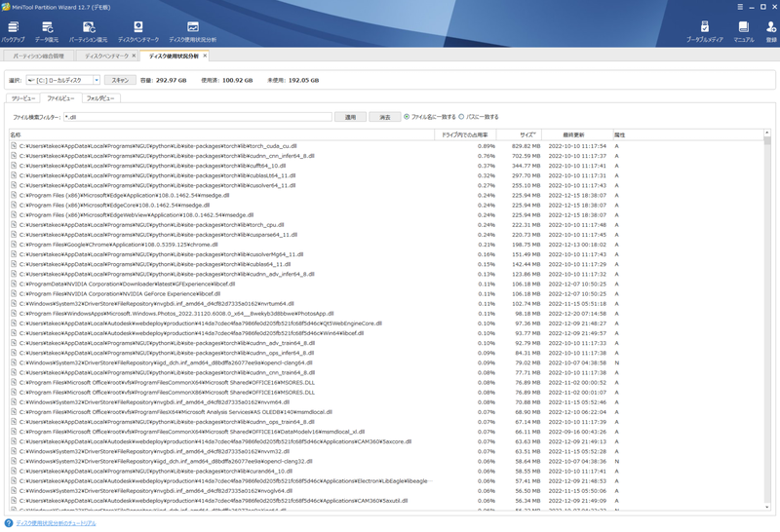Switch to Tree View tab
The height and width of the screenshot is (532, 780).
[x=23, y=98]
